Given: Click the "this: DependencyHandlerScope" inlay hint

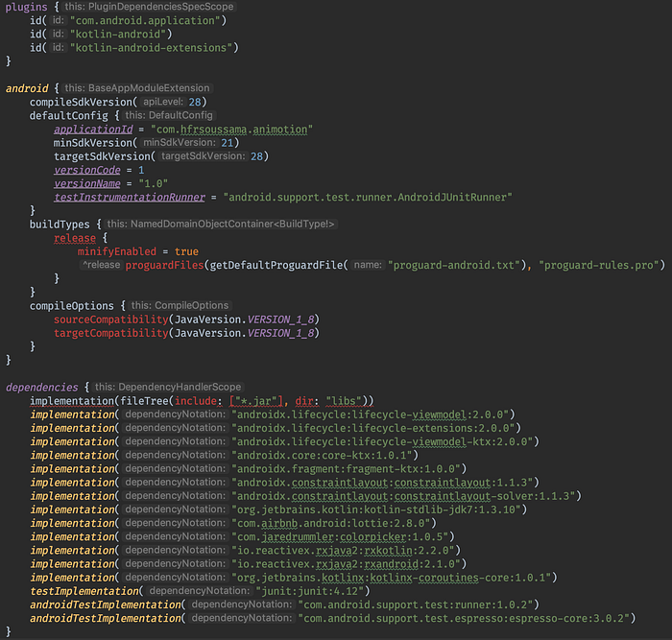Looking at the screenshot, I should click(x=168, y=387).
